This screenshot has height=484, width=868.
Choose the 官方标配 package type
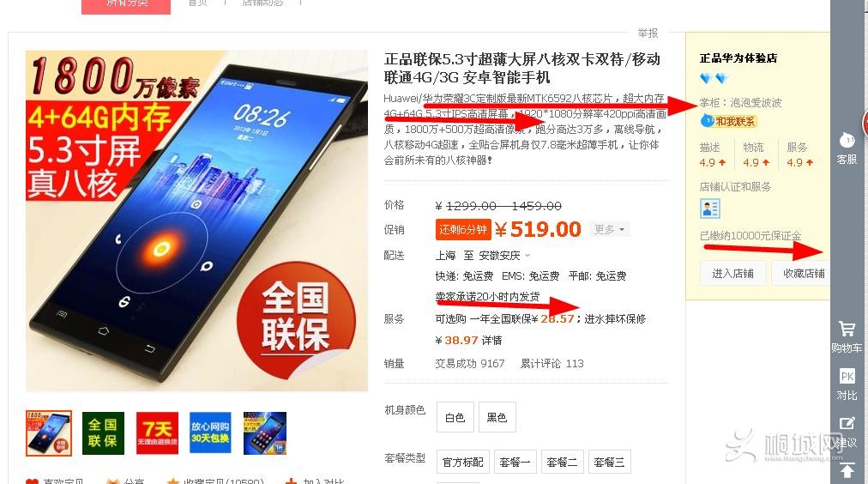tap(463, 462)
